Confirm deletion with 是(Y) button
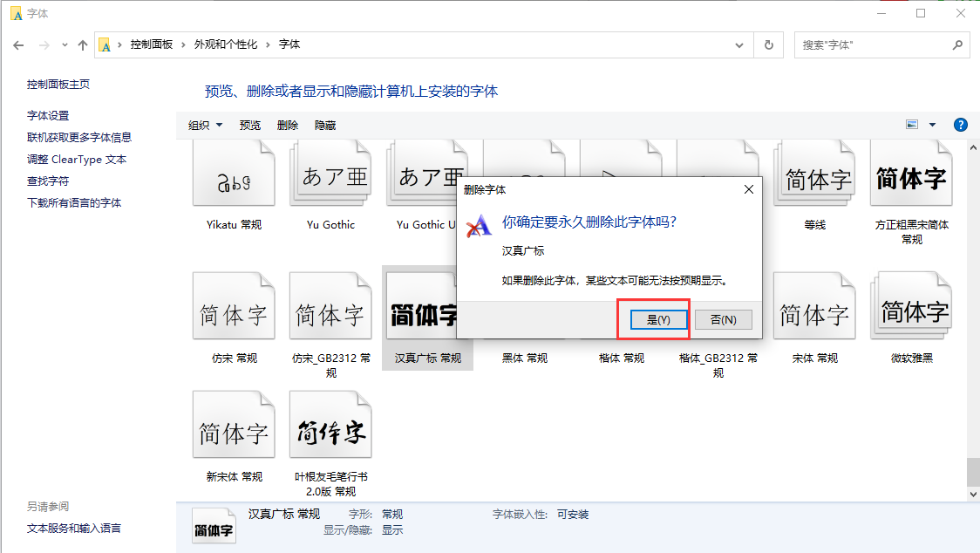This screenshot has width=980, height=553. point(658,319)
